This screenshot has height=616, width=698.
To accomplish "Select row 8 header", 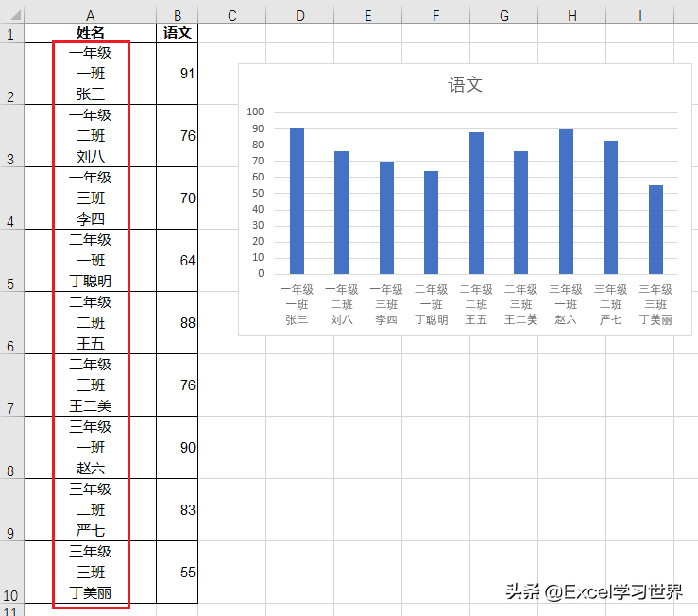I will [x=12, y=448].
